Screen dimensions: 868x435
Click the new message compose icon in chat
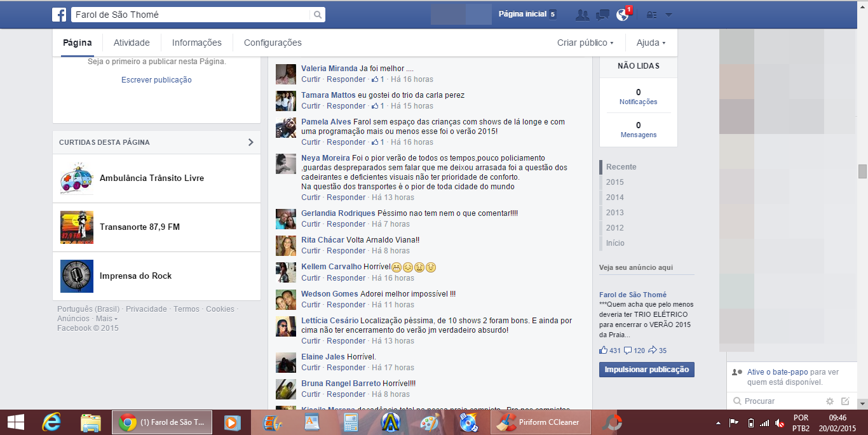[845, 401]
